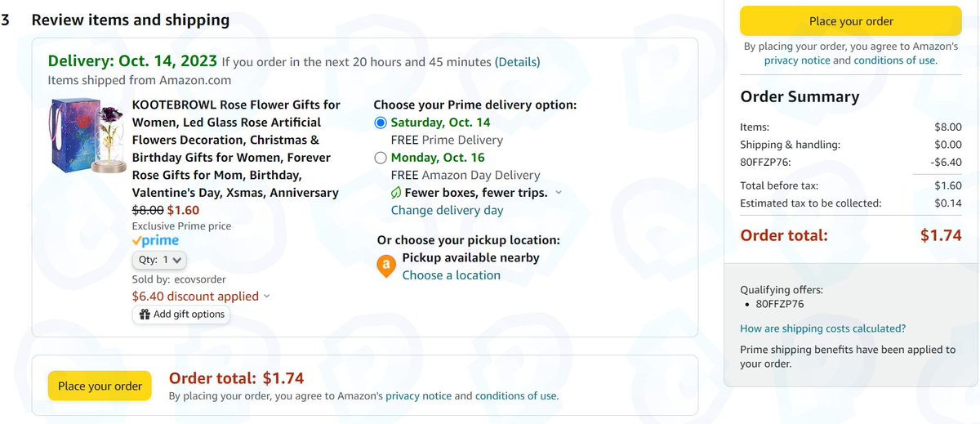Image resolution: width=980 pixels, height=424 pixels.
Task: Open privacy notice link in the sidebar
Action: [x=797, y=60]
